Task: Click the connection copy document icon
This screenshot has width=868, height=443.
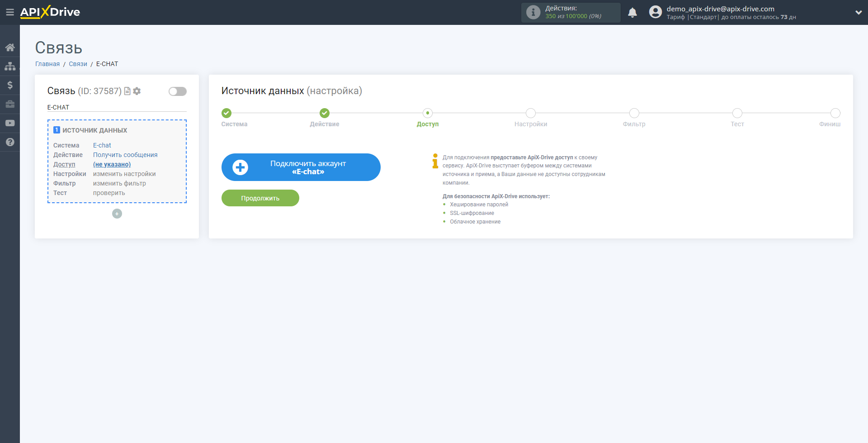Action: (127, 91)
